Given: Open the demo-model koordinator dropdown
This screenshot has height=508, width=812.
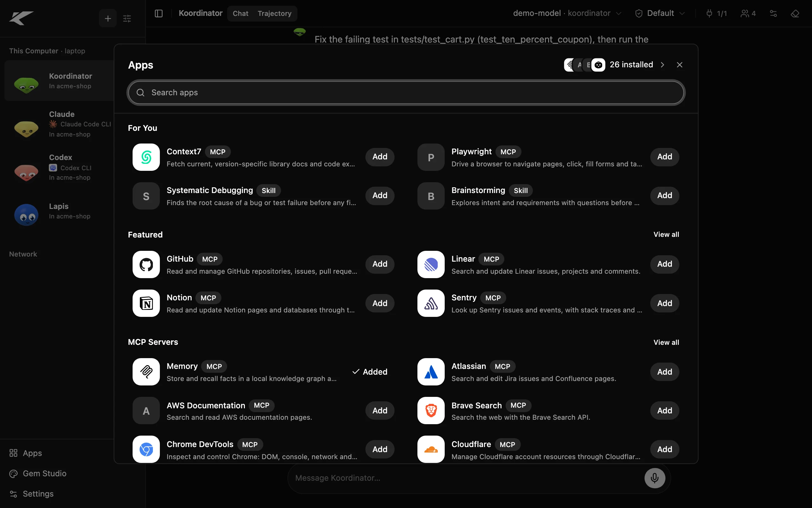Looking at the screenshot, I should 567,13.
